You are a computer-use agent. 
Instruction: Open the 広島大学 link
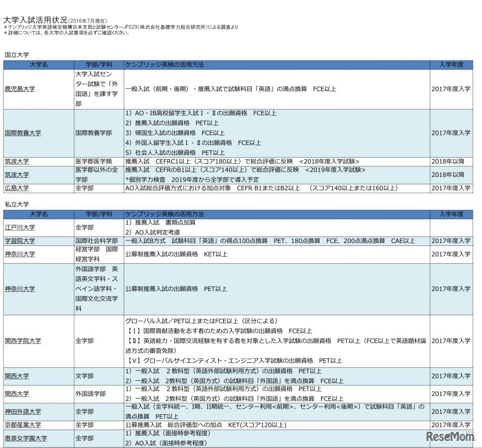[x=17, y=188]
